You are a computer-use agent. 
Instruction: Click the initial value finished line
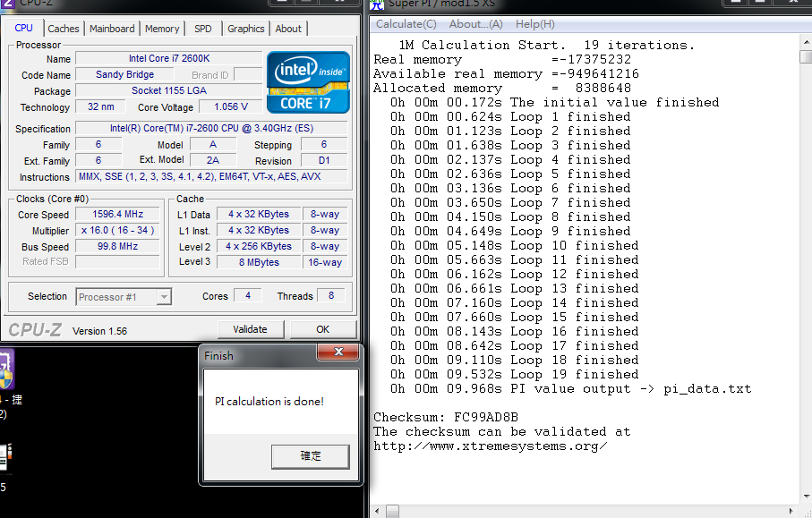coord(555,103)
